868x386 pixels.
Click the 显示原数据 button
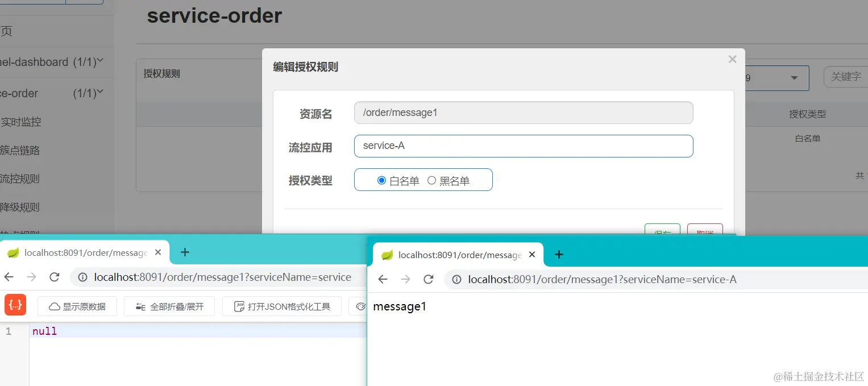click(77, 306)
